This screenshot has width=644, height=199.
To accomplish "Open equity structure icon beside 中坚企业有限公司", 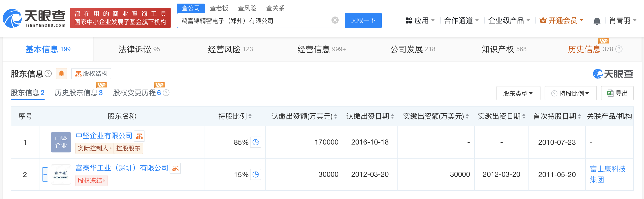I will click(x=139, y=136).
